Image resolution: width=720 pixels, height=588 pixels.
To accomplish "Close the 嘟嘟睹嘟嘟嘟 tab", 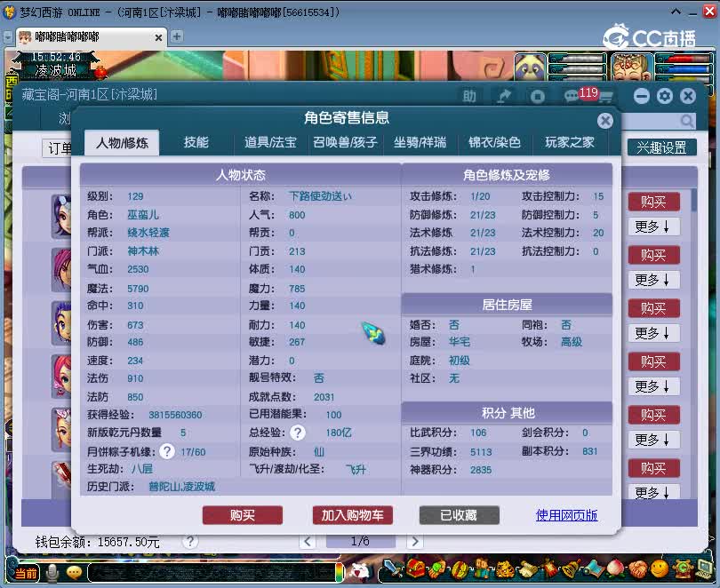I will [x=158, y=37].
